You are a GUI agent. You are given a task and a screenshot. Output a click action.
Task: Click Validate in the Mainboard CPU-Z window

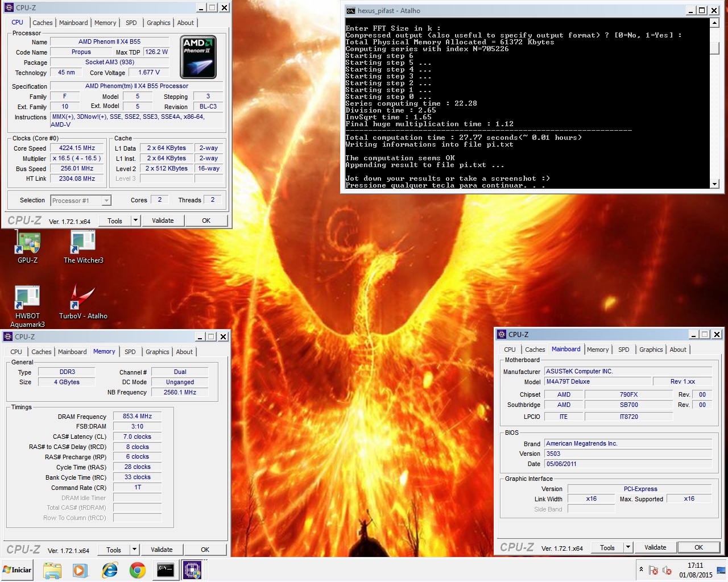tap(655, 547)
